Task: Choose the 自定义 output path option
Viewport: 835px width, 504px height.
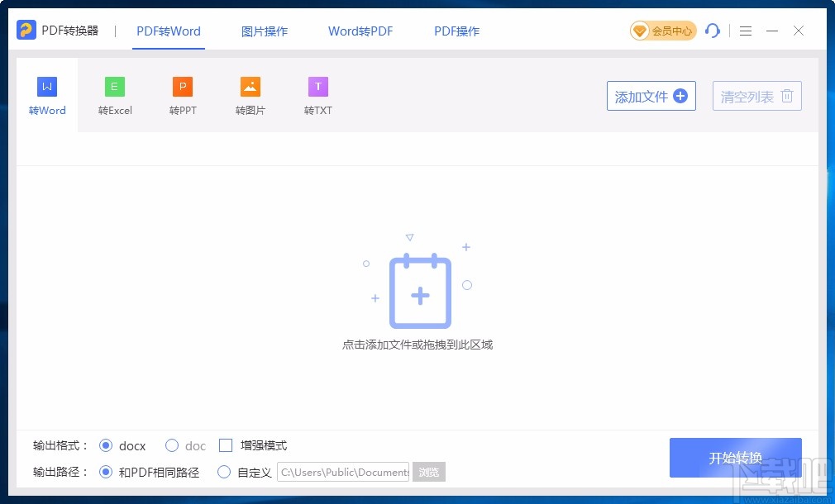Action: [224, 472]
